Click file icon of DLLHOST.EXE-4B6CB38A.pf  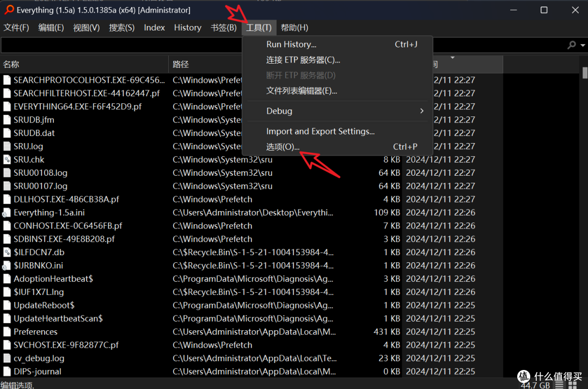tap(7, 199)
